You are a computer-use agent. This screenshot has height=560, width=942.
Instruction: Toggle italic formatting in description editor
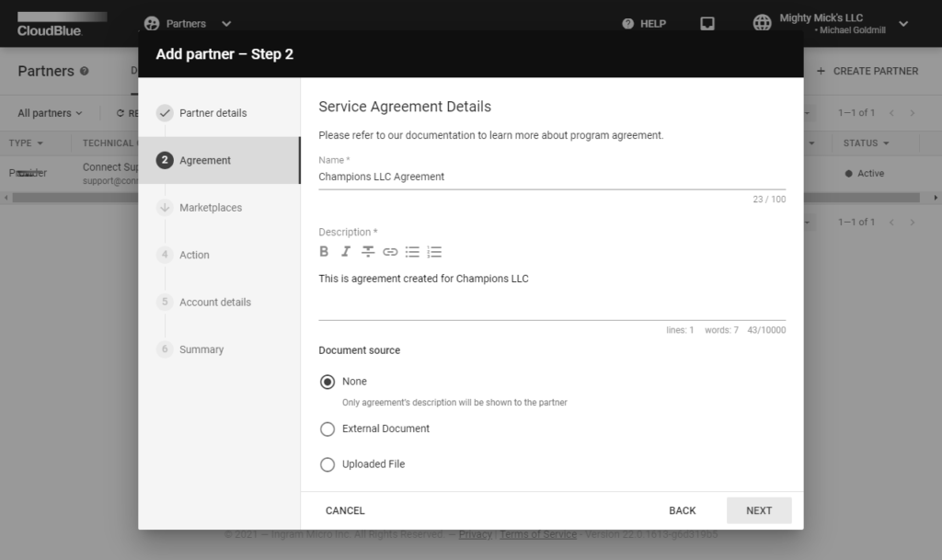(x=346, y=252)
